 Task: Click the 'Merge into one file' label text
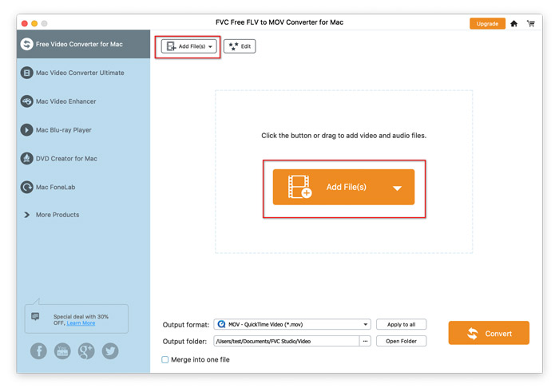(x=200, y=359)
